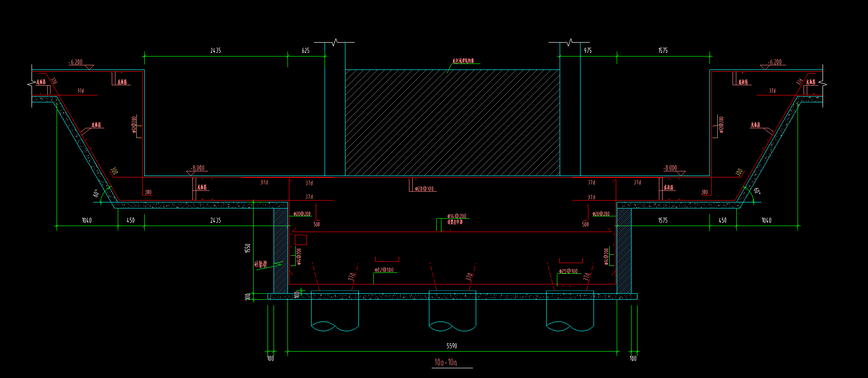Viewport: 868px width, 378px height.
Task: Select the left 1040 bottom dimension
Action: pos(87,220)
